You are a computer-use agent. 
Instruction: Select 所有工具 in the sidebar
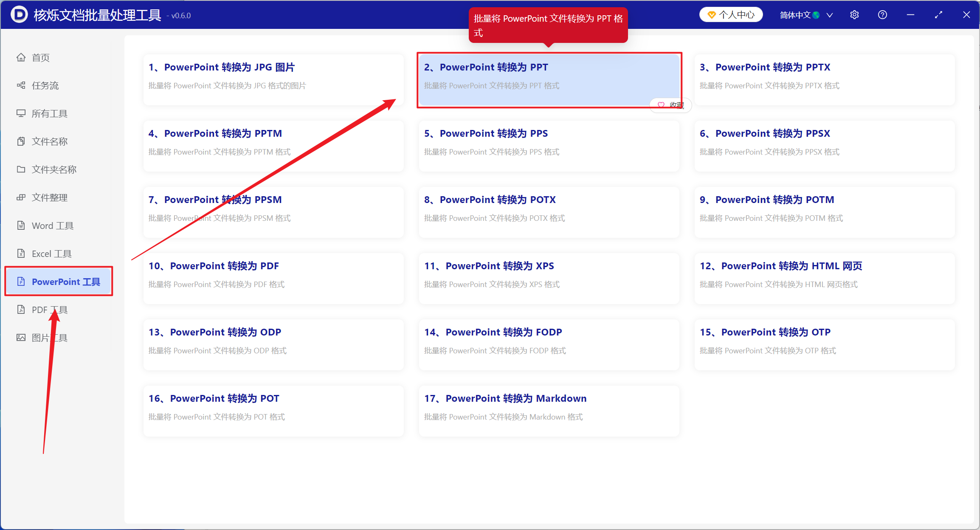(x=59, y=113)
